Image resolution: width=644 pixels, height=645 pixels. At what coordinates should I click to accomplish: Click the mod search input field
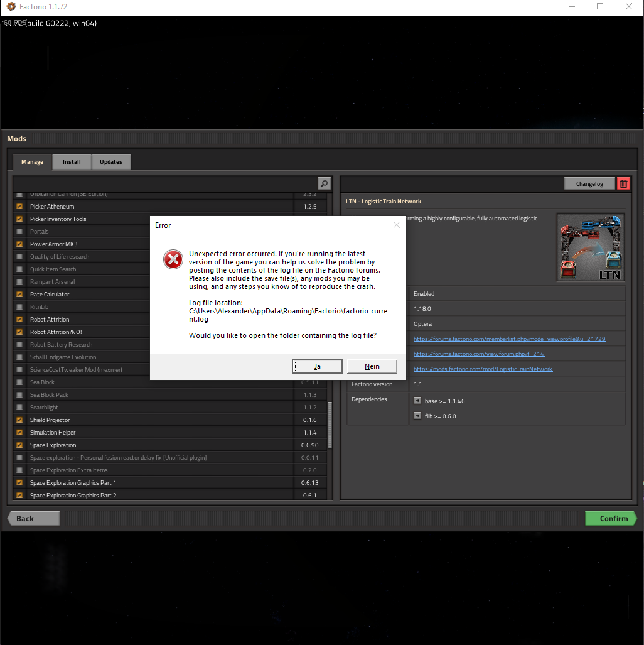[165, 183]
